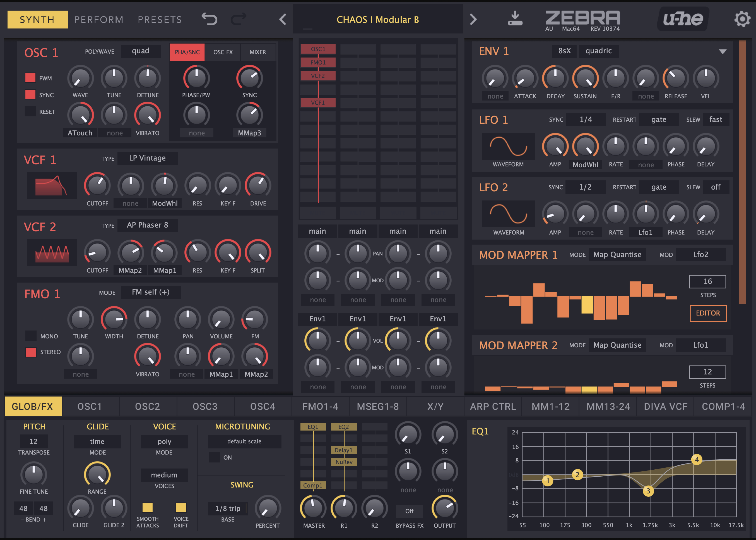Select the EQ2 block in FX grid
Viewport: 756px width, 540px height.
click(344, 427)
